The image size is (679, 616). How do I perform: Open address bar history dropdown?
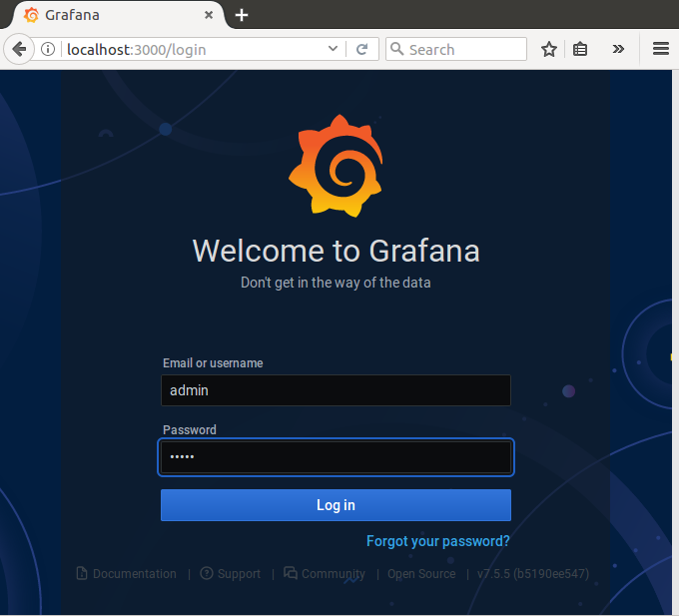point(333,49)
